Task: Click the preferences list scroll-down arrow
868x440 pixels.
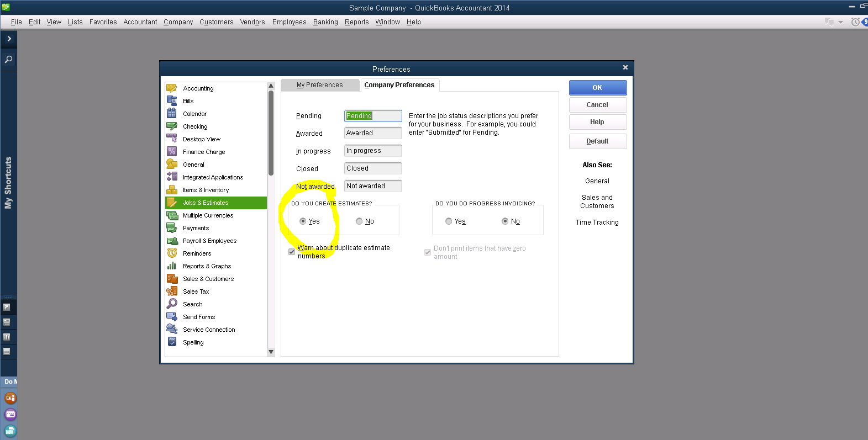Action: pos(271,352)
